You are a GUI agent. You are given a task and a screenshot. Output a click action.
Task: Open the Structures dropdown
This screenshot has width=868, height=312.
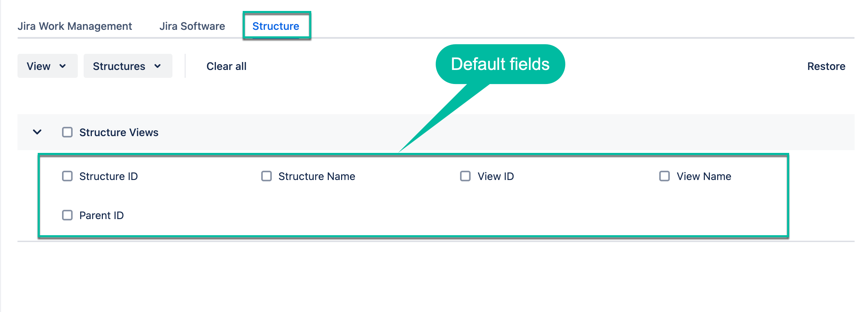(x=128, y=66)
